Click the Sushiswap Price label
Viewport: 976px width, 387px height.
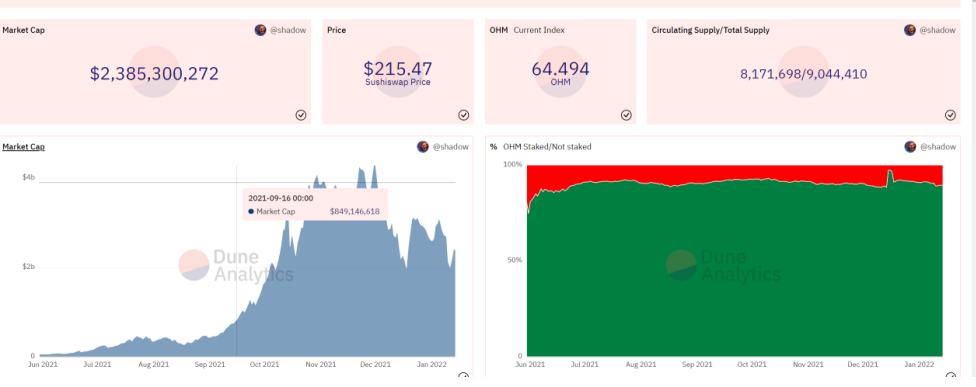pyautogui.click(x=398, y=82)
